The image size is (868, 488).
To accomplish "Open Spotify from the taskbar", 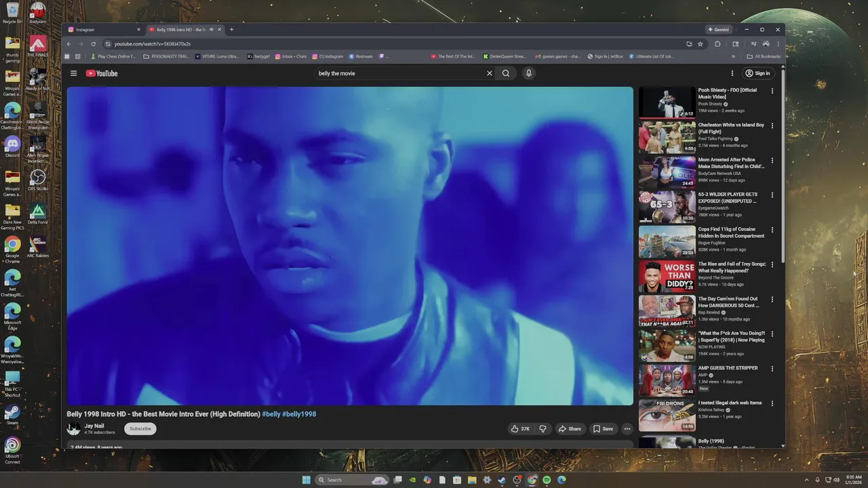I will (547, 480).
